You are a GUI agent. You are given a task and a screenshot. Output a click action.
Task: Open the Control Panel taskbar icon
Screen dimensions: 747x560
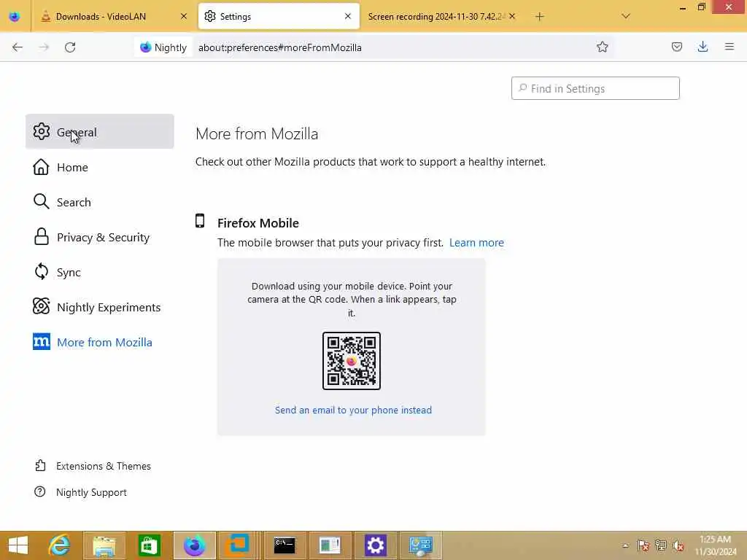coord(421,545)
